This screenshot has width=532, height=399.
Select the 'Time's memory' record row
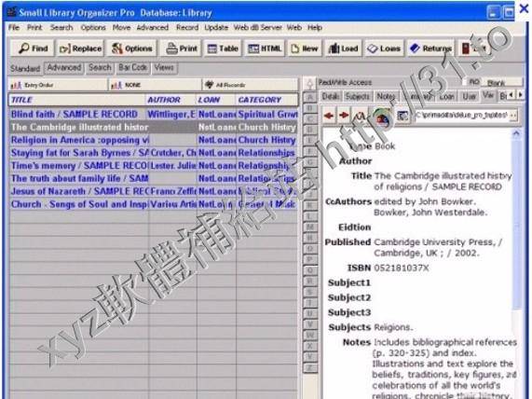coord(154,166)
